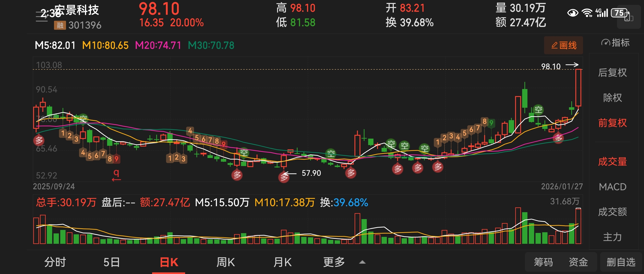Click the up-triangle next to 更多
The width and height of the screenshot is (644, 274).
pyautogui.click(x=362, y=262)
